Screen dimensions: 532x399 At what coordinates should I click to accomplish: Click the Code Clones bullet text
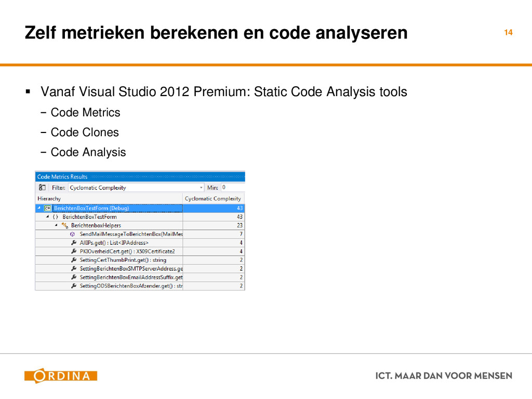(x=85, y=132)
